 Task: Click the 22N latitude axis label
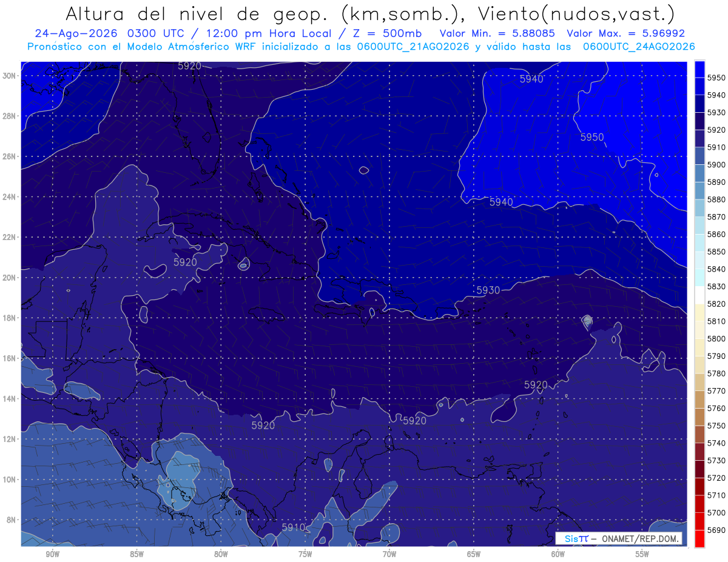pos(10,237)
